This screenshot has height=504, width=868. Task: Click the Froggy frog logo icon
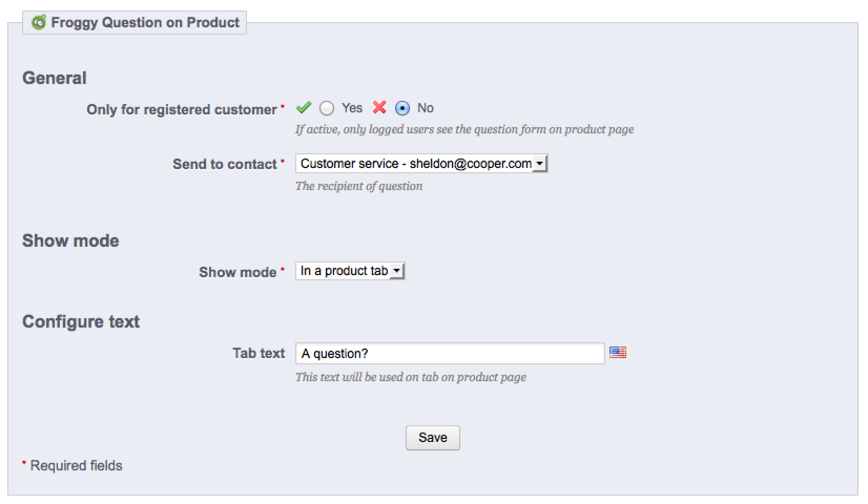click(38, 23)
